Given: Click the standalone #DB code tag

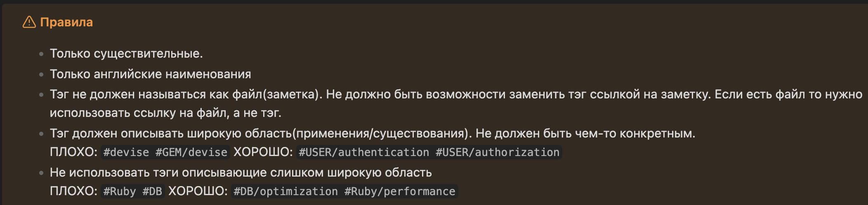Looking at the screenshot, I should 152,191.
